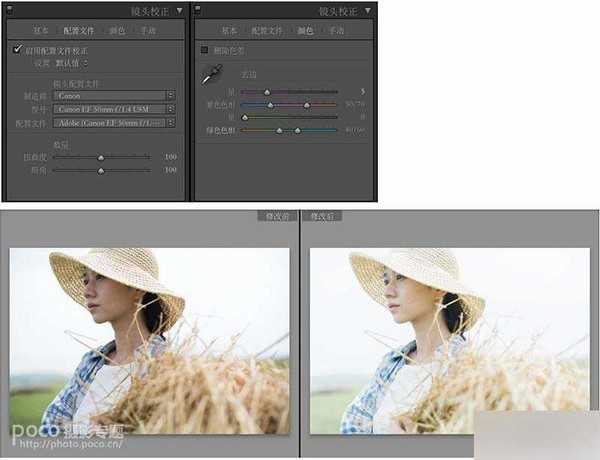Click the 修改前 before photo preview
This screenshot has width=600, height=460.
point(149,340)
